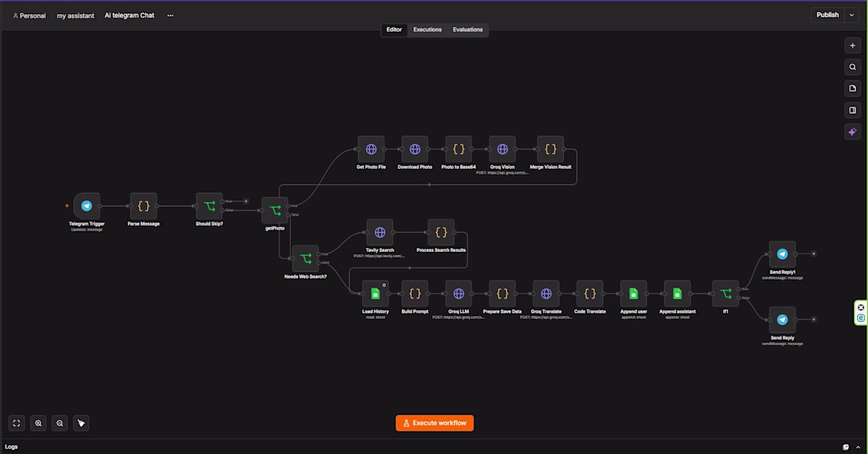Open the AI assistant sparkle icon

852,132
